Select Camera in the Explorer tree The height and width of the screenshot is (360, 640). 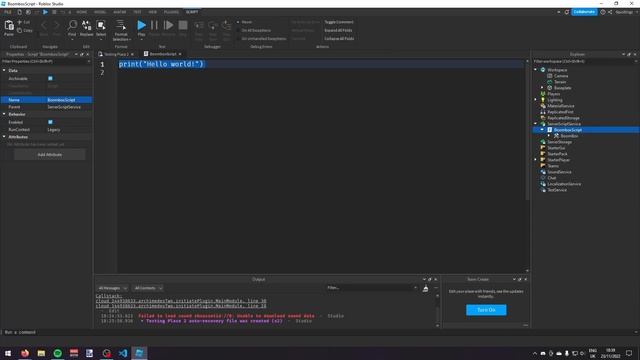point(561,76)
